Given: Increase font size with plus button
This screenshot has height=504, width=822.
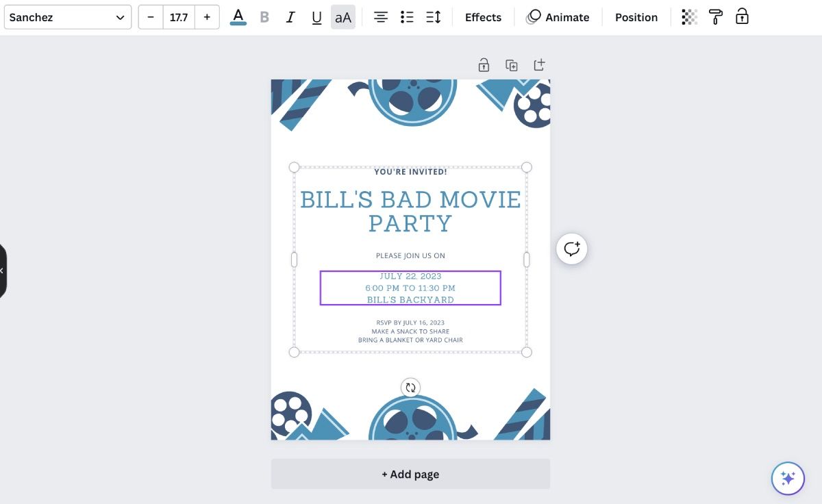Looking at the screenshot, I should (207, 17).
